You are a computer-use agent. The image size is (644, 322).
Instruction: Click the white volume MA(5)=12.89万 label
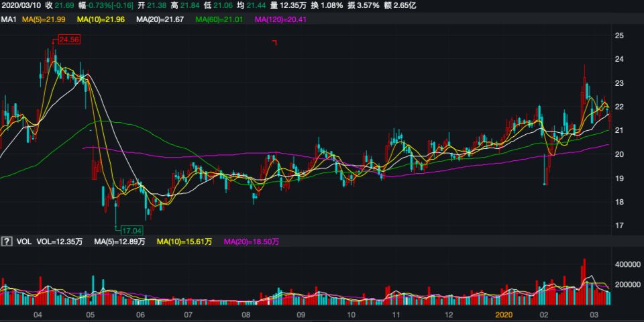coord(119,241)
